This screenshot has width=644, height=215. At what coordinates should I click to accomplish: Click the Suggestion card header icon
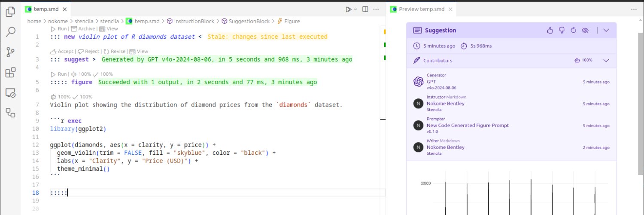point(417,30)
